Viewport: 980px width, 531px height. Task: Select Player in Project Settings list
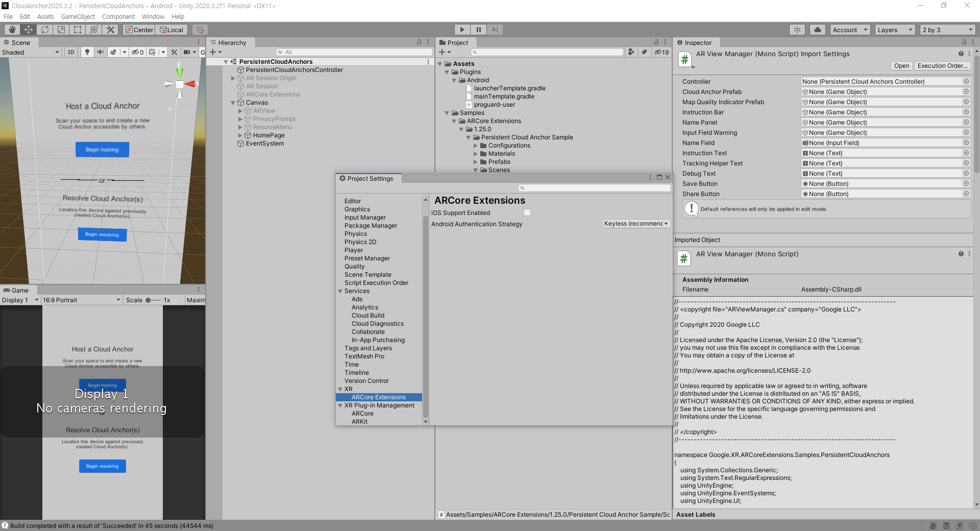coord(354,250)
